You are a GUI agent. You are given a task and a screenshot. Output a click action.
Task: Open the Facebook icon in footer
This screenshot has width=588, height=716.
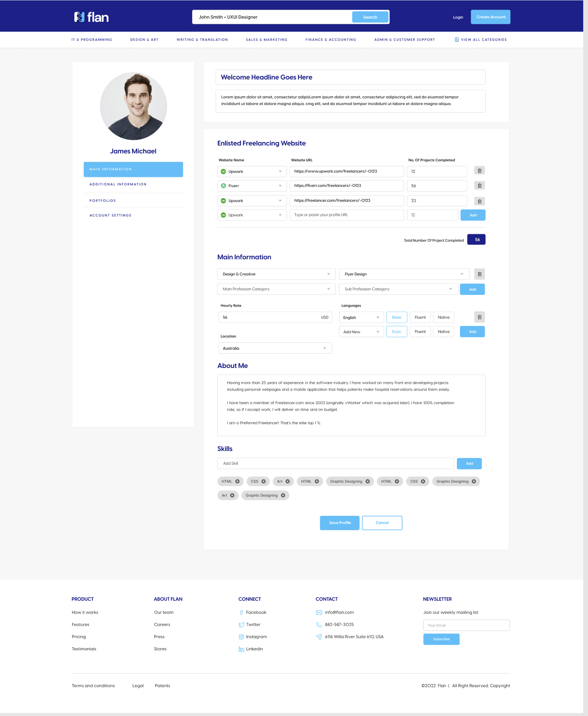pos(241,612)
